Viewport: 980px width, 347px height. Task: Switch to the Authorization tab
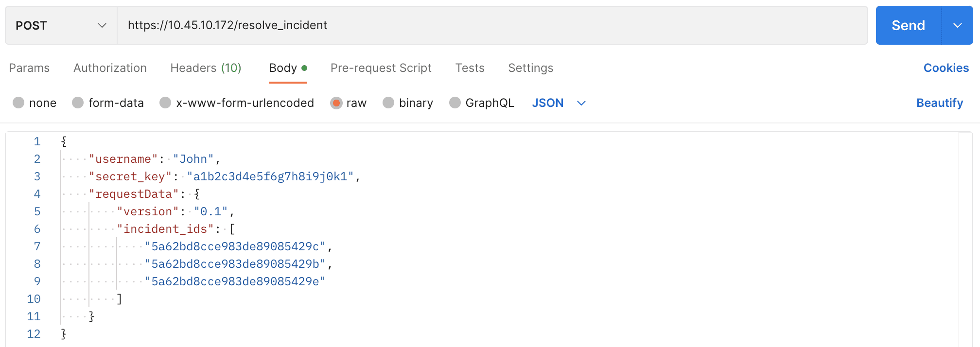pyautogui.click(x=110, y=68)
